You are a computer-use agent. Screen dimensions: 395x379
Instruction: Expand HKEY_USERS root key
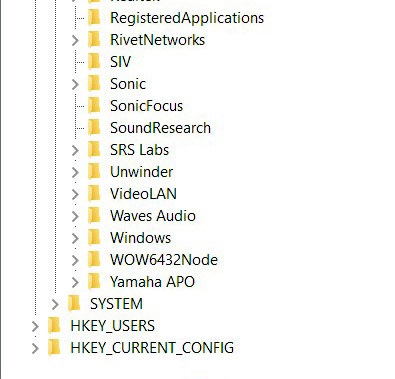(35, 326)
